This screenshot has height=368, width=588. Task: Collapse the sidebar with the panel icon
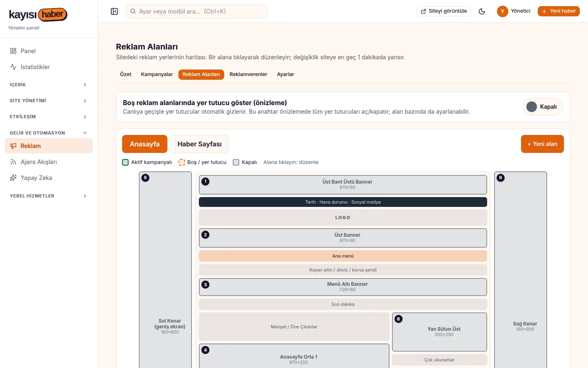[x=114, y=11]
